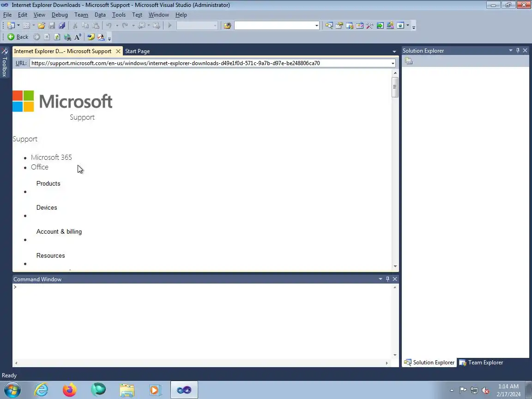This screenshot has width=532, height=399.
Task: Click the Paste clipboard icon
Action: coord(96,25)
